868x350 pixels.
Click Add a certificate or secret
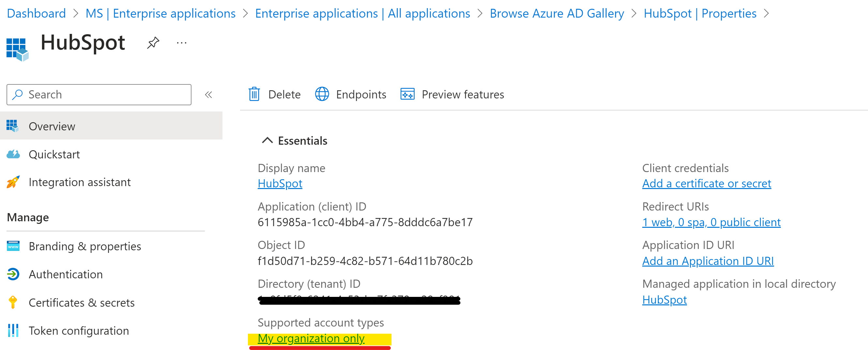[x=706, y=183]
